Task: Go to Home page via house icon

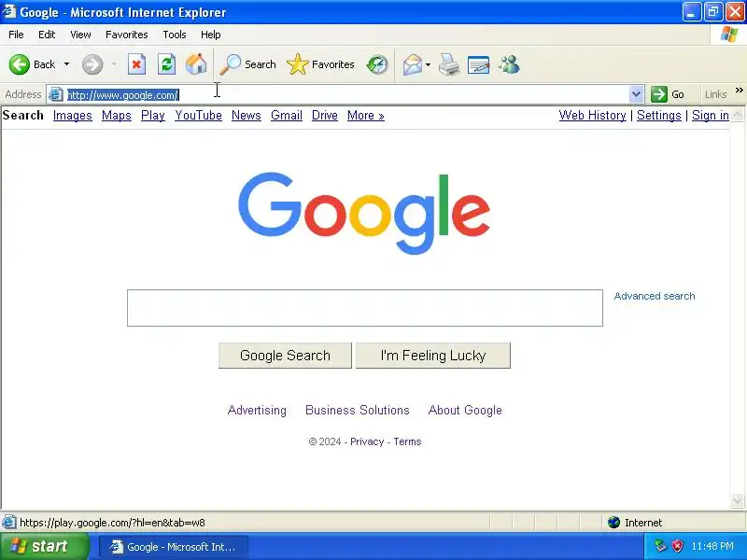Action: 196,63
